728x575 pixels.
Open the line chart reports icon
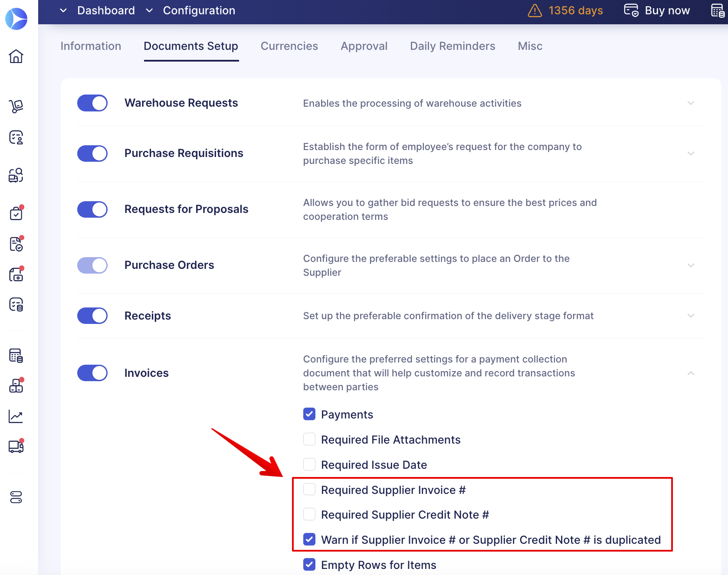[x=16, y=417]
